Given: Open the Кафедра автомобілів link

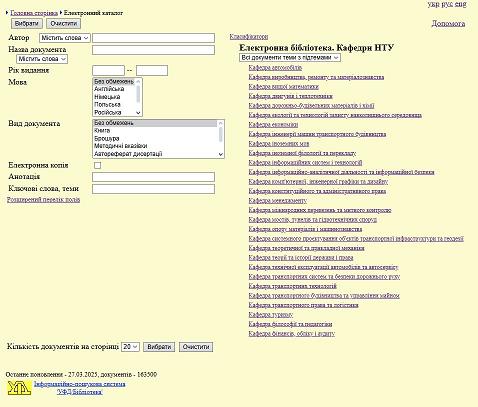Looking at the screenshot, I should [275, 68].
